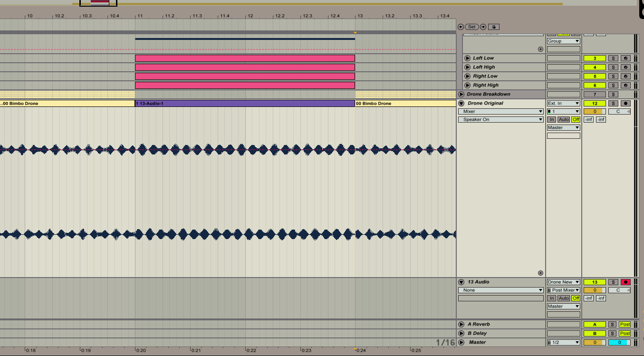Click crossfade icon on Right High track
644x356 pixels.
click(x=625, y=86)
